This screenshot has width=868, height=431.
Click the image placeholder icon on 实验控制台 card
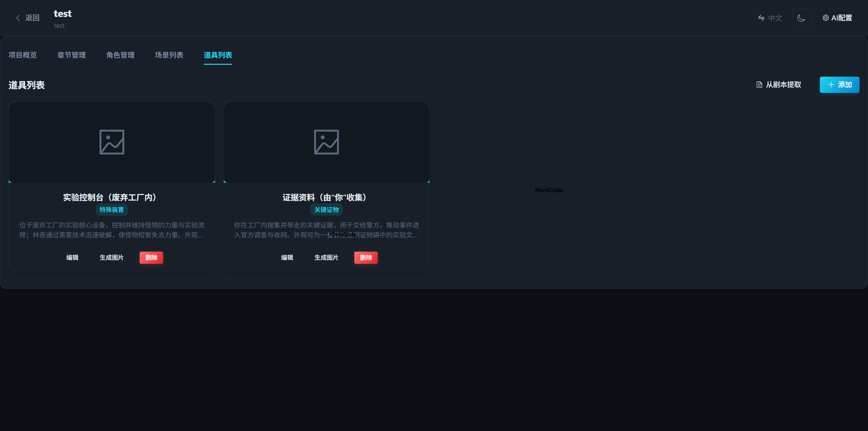tap(112, 142)
